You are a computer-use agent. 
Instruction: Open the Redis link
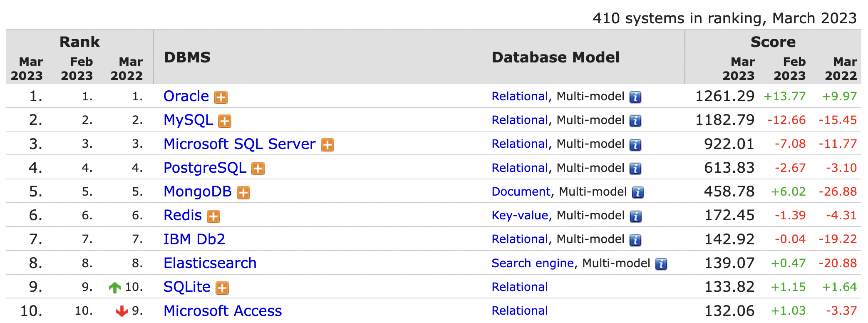click(182, 215)
